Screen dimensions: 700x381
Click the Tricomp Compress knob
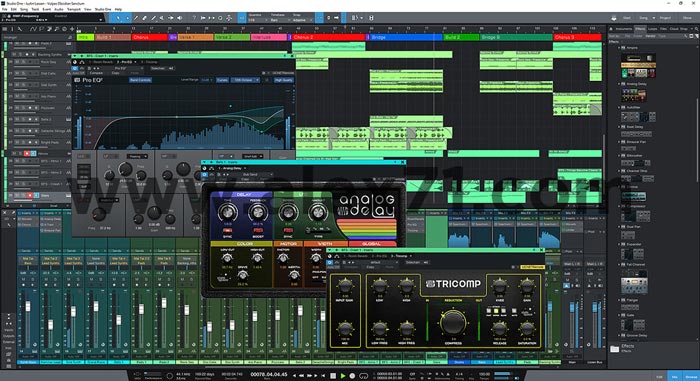pyautogui.click(x=453, y=323)
